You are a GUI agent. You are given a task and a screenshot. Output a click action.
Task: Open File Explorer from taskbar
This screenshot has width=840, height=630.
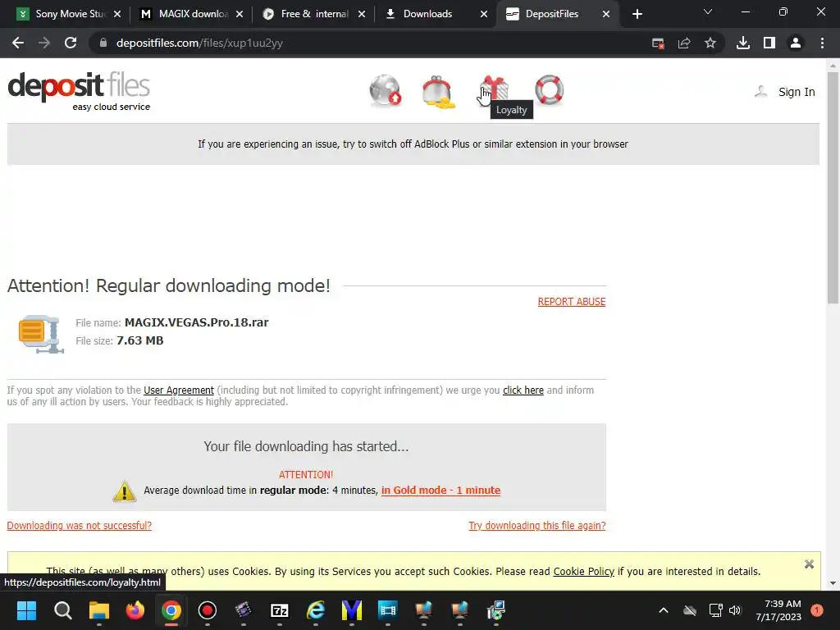(99, 610)
